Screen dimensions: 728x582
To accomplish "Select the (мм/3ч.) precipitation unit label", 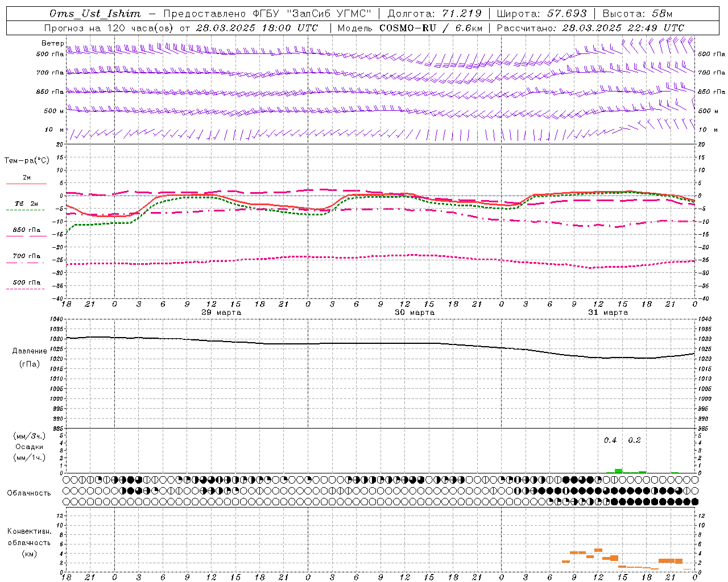I will tap(29, 436).
